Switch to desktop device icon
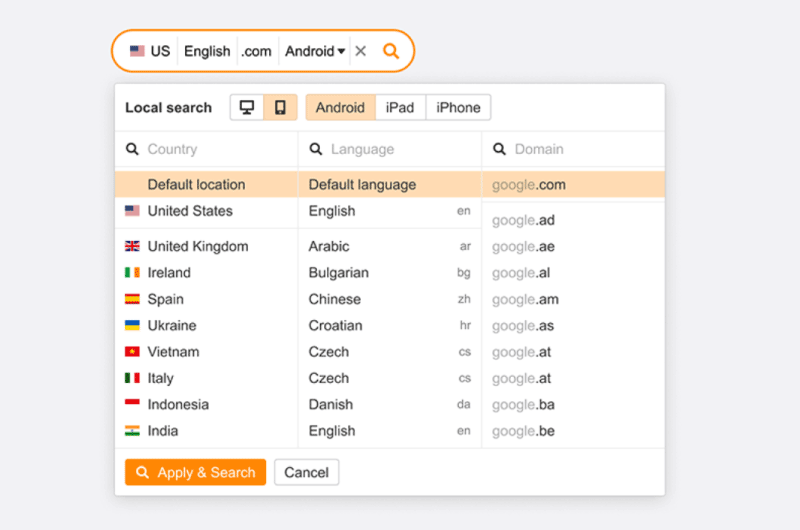The image size is (800, 530). point(247,107)
